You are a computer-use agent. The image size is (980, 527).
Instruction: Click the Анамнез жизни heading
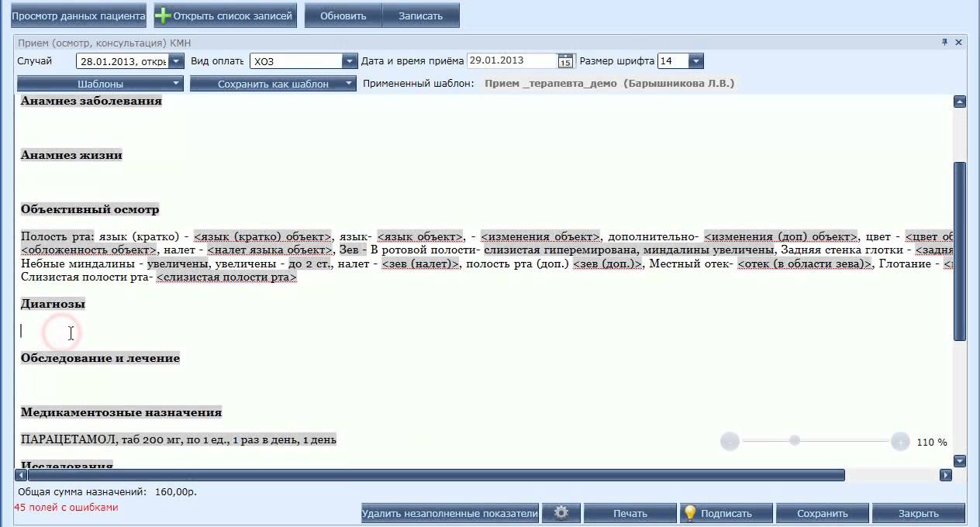(x=71, y=155)
